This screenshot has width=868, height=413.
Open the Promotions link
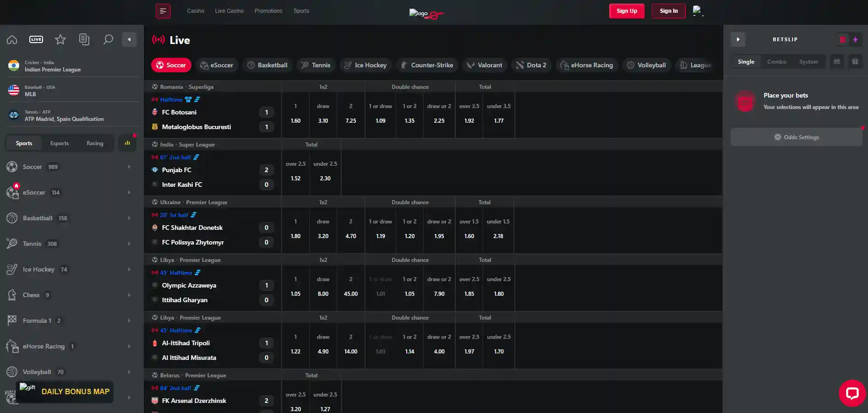(x=268, y=11)
